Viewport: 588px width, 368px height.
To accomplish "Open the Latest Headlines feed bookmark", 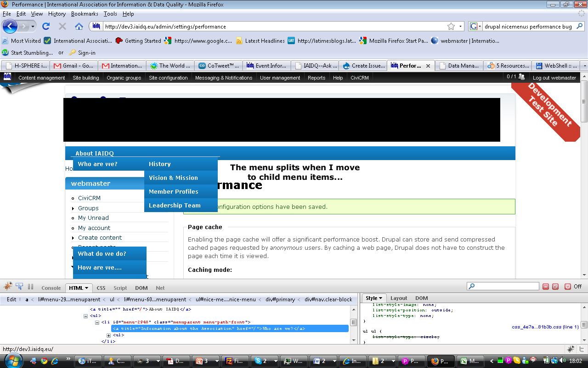I will 260,40.
